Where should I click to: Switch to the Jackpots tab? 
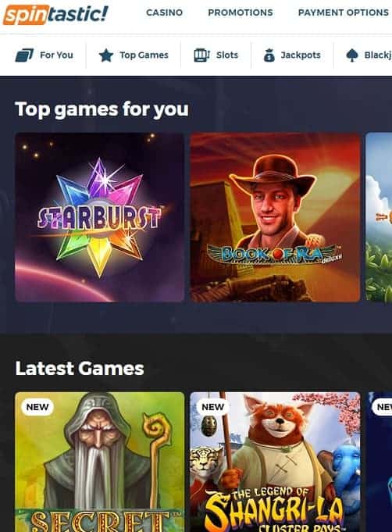point(292,55)
